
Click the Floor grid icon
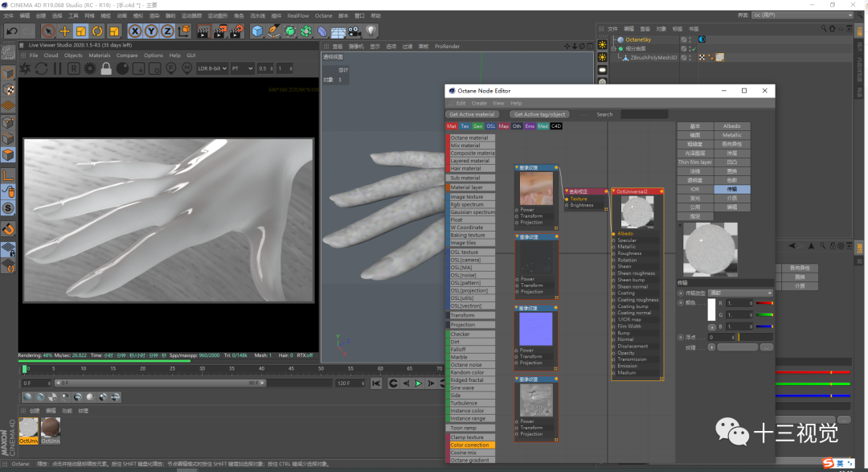pos(338,31)
